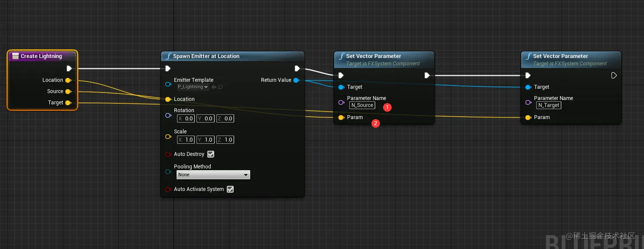
Task: Click the Auto Destroy boolean pin
Action: click(x=168, y=154)
